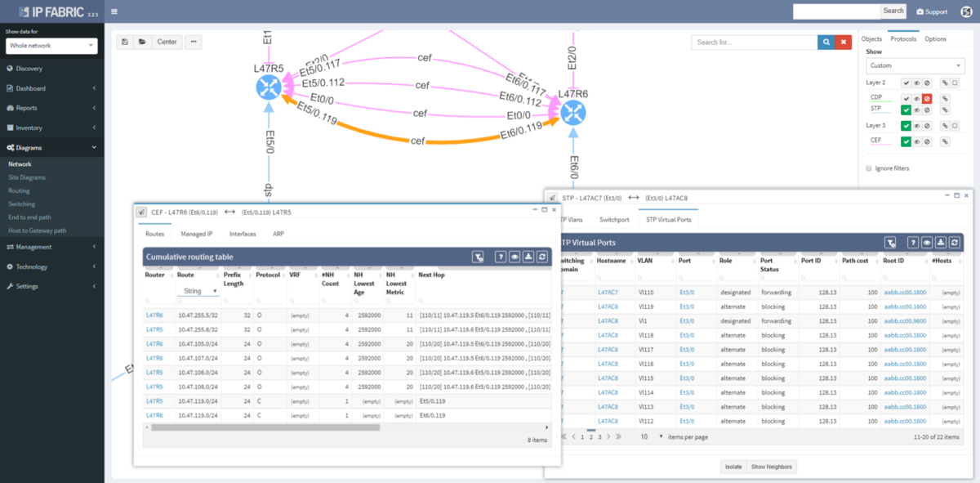Click the save diagram diskette icon
The width and height of the screenshot is (980, 483).
tap(125, 42)
